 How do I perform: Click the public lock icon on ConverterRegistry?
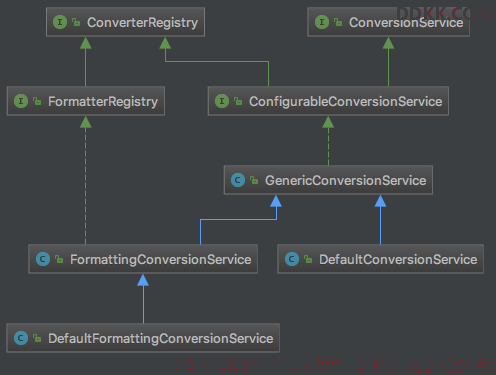tap(76, 22)
